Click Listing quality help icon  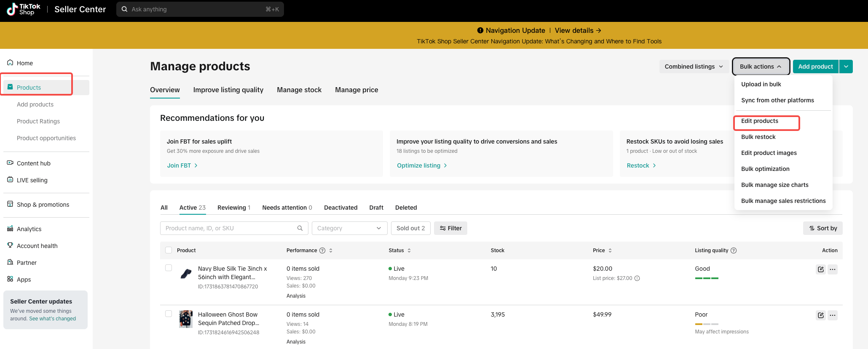pos(734,250)
